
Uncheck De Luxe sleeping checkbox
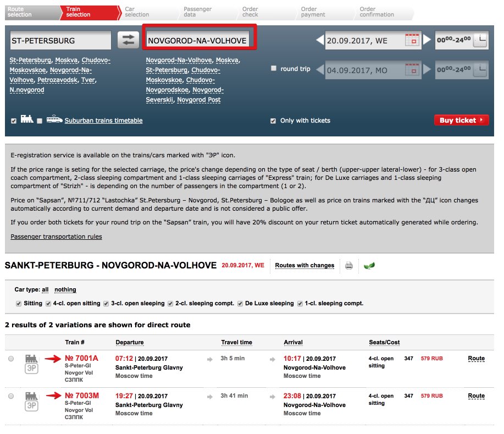pos(240,304)
